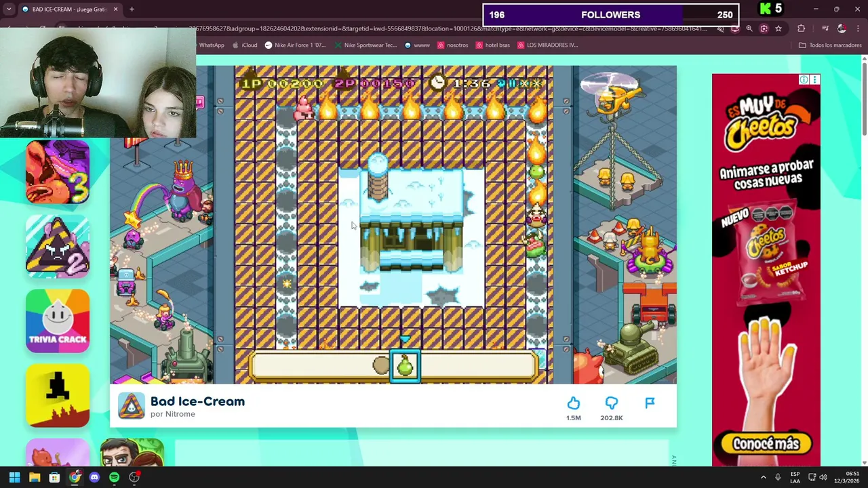868x488 pixels.
Task: Click the Cheetos ad info icon
Action: click(x=804, y=80)
